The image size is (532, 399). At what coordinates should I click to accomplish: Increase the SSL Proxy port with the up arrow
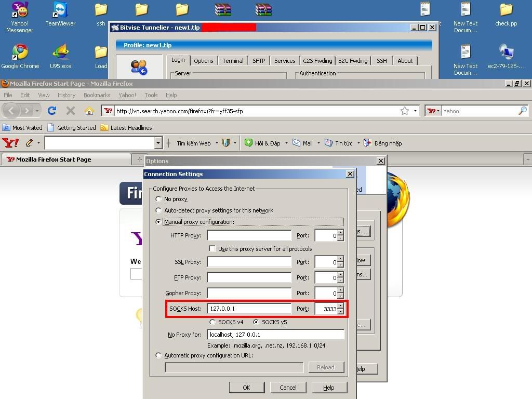(341, 259)
